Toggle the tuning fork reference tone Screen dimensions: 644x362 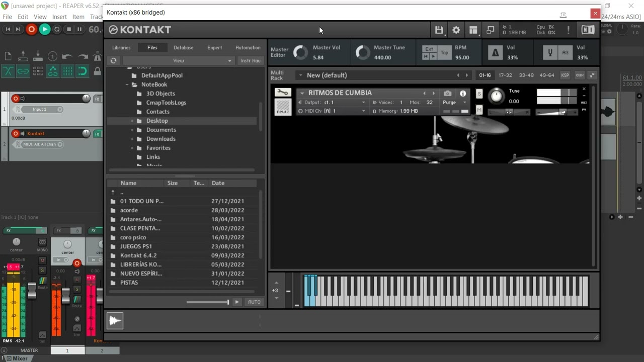[x=550, y=52]
